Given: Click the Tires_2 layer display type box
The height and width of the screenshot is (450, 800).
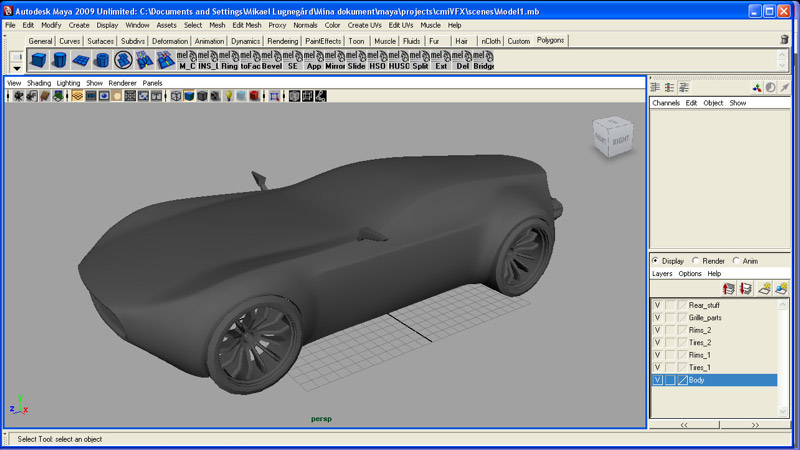Looking at the screenshot, I should 670,342.
